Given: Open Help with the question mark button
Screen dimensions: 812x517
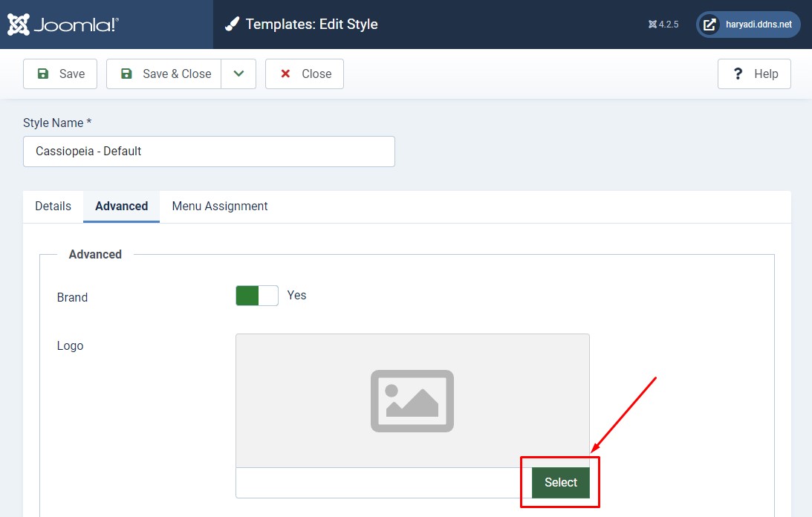Looking at the screenshot, I should tap(754, 74).
